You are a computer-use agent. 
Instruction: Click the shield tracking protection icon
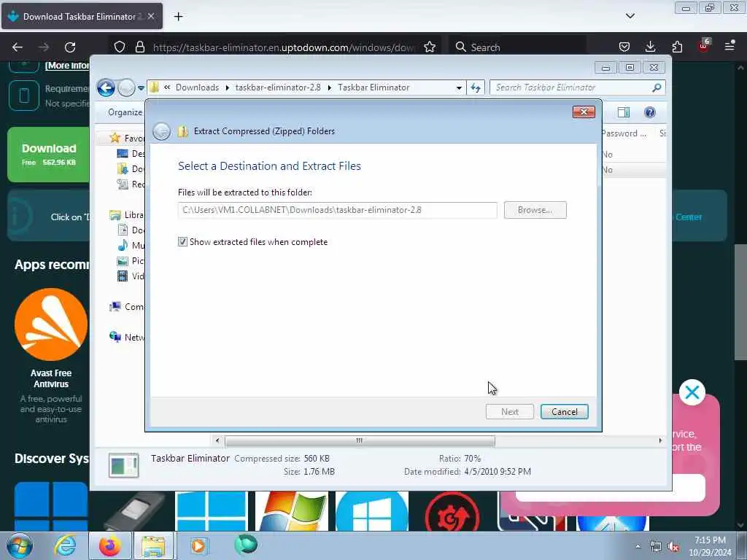click(120, 47)
